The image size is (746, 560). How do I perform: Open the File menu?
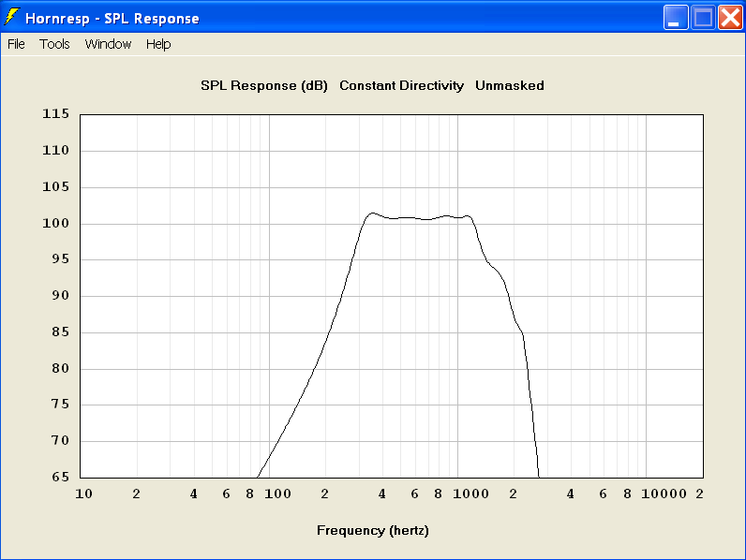pyautogui.click(x=16, y=44)
